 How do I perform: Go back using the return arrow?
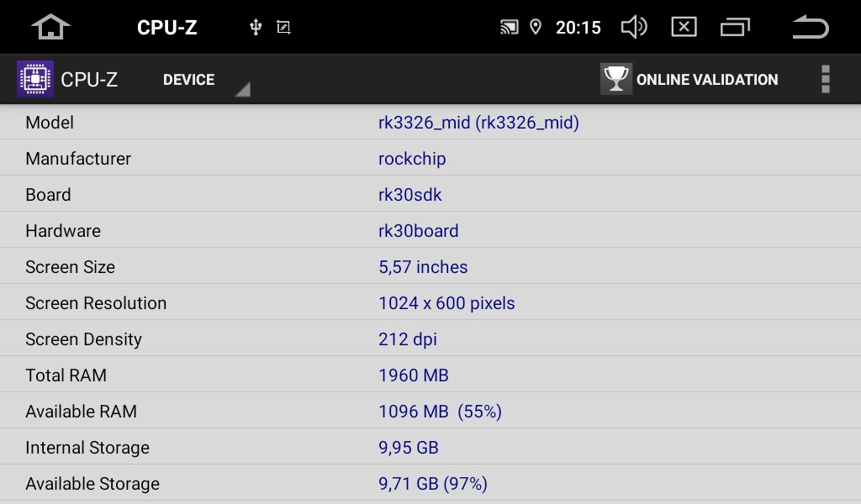(x=811, y=27)
